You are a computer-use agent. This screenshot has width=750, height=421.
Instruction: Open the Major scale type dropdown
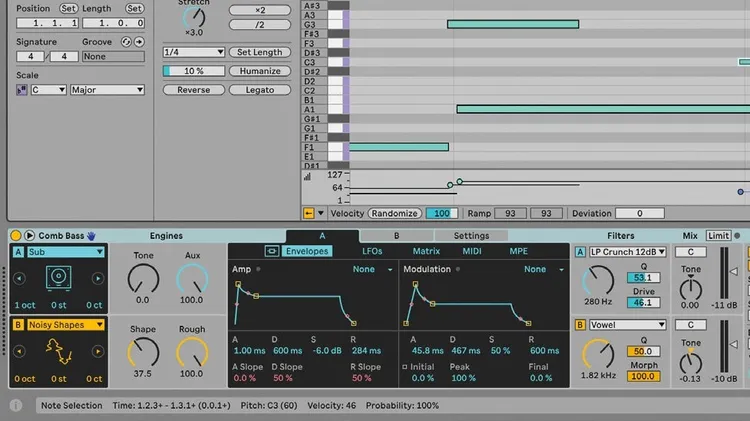(107, 90)
